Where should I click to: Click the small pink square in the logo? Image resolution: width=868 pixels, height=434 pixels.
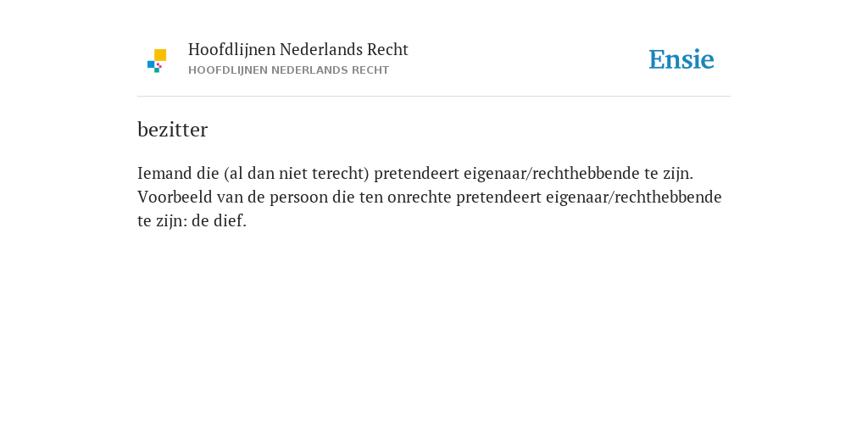click(159, 65)
